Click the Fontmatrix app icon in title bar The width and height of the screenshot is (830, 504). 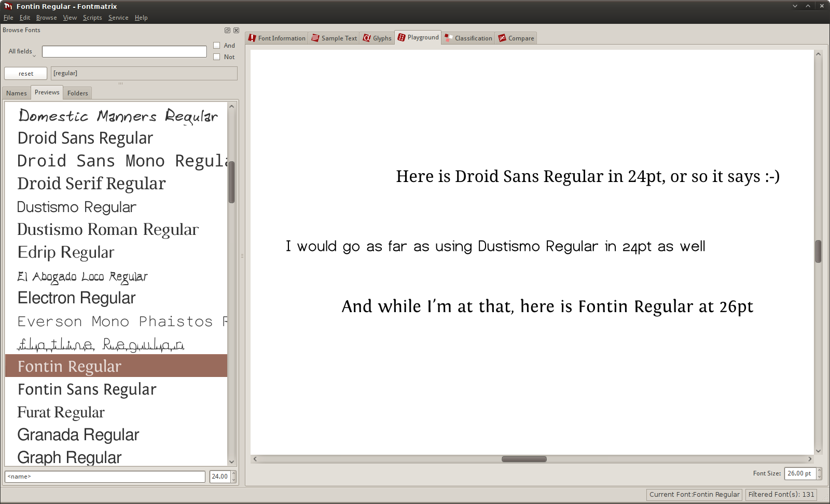click(x=8, y=6)
